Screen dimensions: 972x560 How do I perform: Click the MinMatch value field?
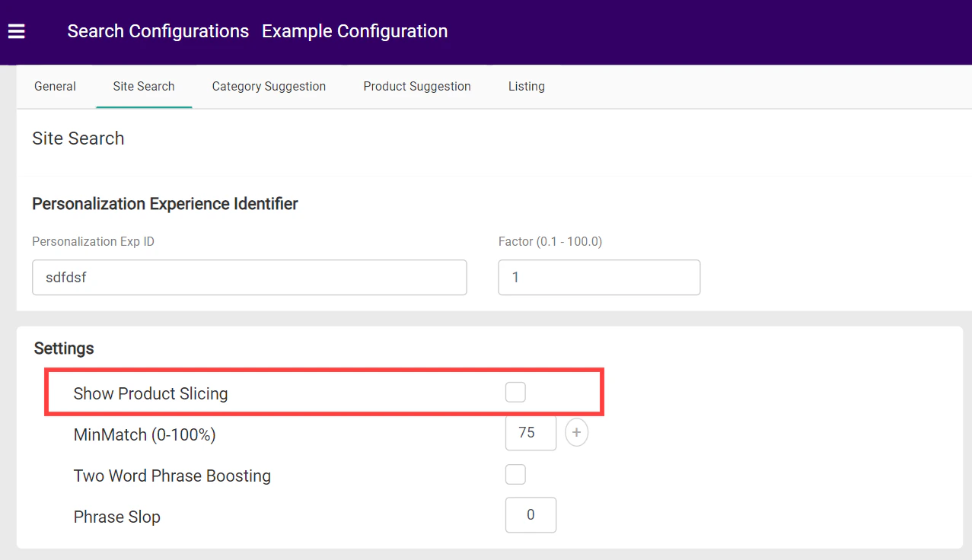(531, 433)
